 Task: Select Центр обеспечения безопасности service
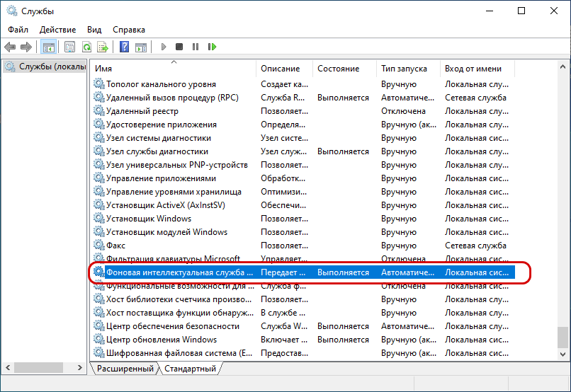click(303, 326)
